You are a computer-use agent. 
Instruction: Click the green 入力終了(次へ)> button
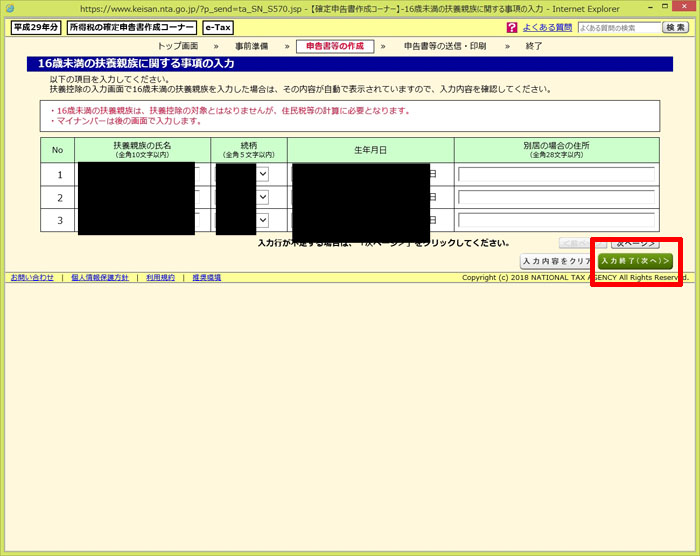pos(635,261)
